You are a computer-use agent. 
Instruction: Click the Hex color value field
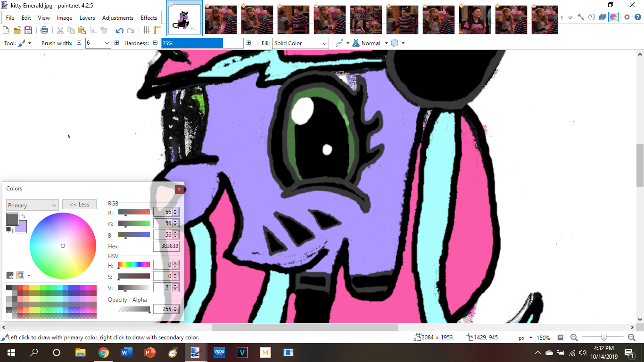click(x=166, y=246)
